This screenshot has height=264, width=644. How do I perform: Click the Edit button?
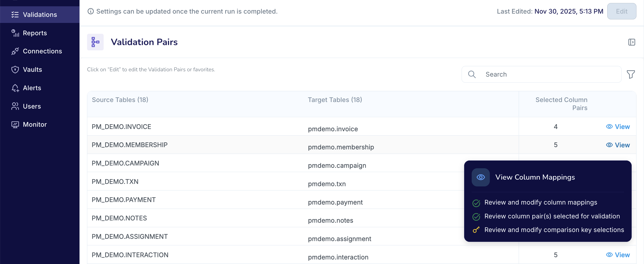coord(621,11)
